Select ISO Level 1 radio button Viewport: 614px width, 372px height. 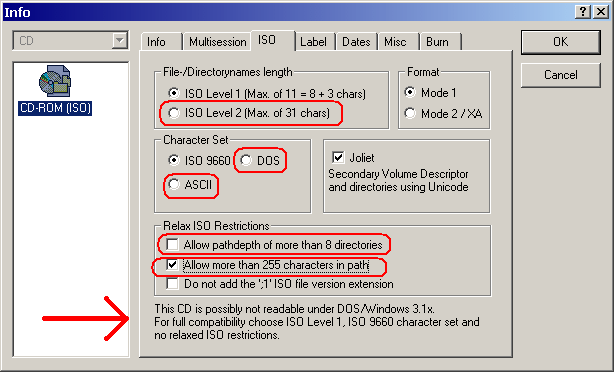click(x=173, y=93)
